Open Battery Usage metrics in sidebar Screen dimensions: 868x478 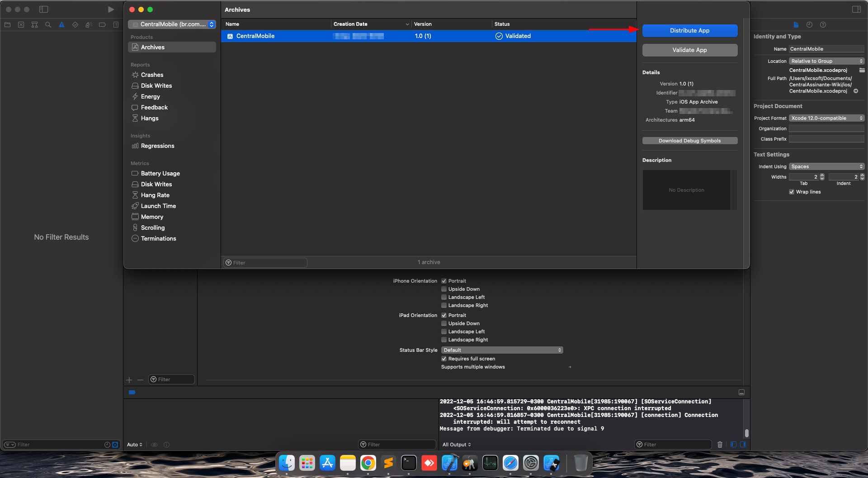[160, 173]
